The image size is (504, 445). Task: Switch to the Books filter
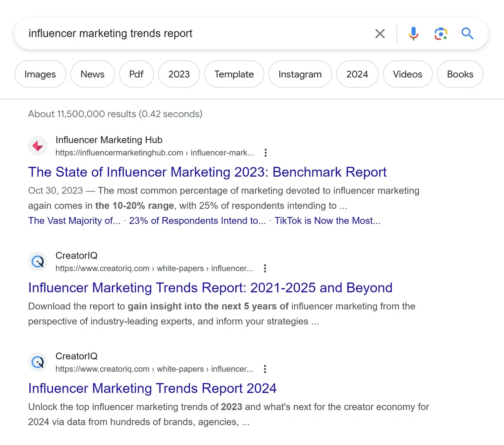point(460,74)
